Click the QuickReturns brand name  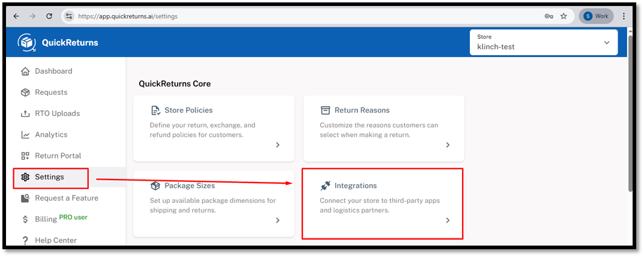point(70,43)
